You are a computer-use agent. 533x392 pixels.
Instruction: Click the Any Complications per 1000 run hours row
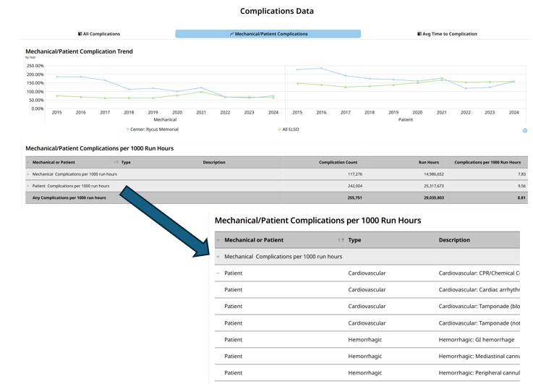pyautogui.click(x=276, y=198)
